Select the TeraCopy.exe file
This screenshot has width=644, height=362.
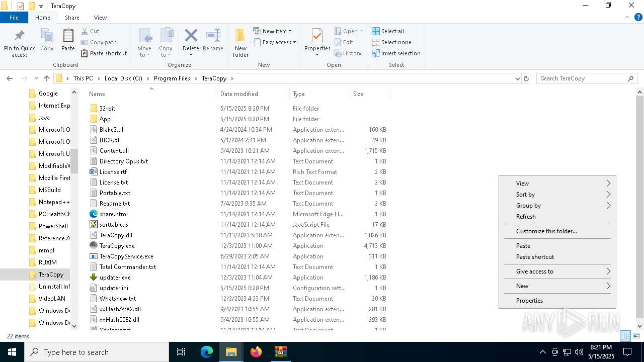pyautogui.click(x=117, y=246)
